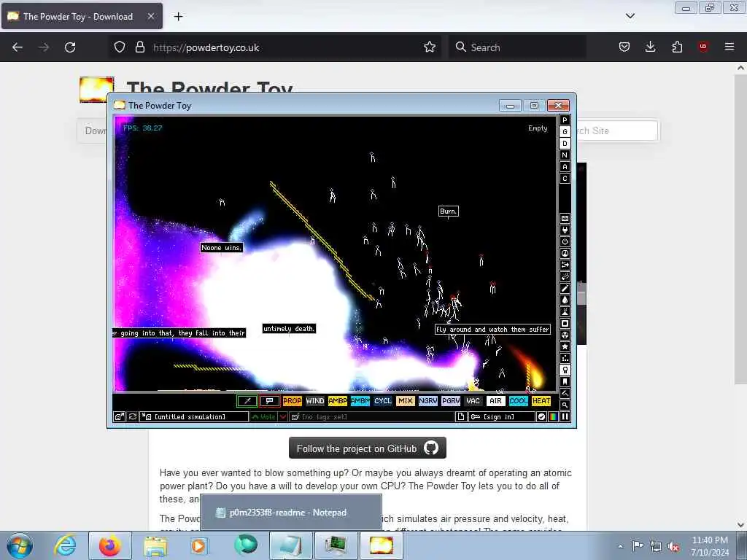The width and height of the screenshot is (747, 560).
Task: Open the Explosives section icon
Action: coord(565,276)
